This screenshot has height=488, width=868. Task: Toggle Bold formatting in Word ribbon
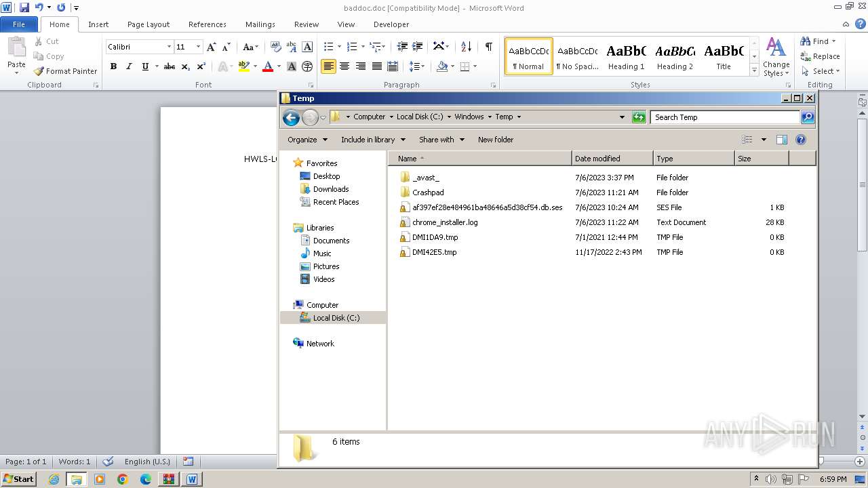pos(113,66)
